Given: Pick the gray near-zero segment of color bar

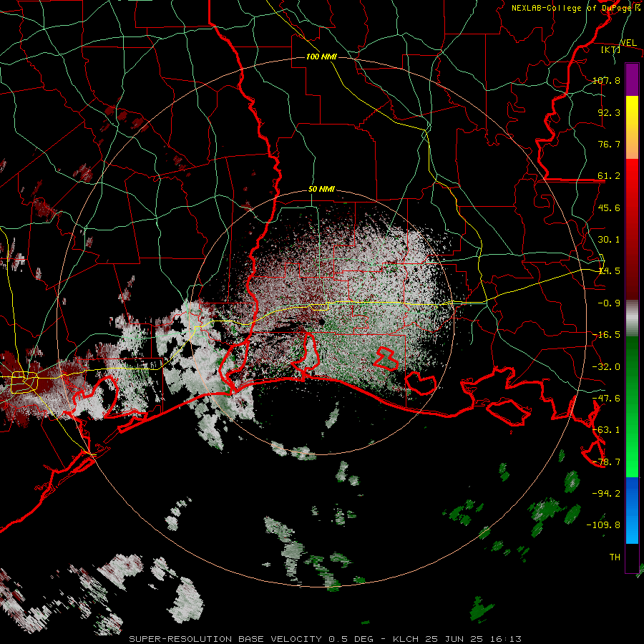Looking at the screenshot, I should click(632, 318).
